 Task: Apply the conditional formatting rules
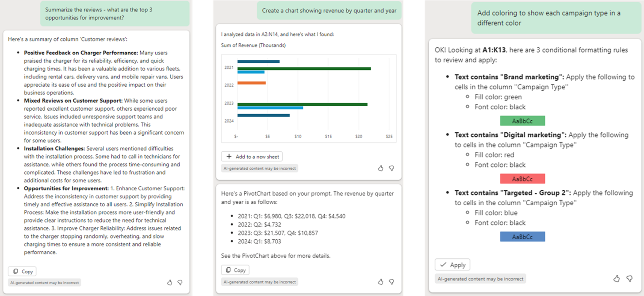click(x=452, y=265)
